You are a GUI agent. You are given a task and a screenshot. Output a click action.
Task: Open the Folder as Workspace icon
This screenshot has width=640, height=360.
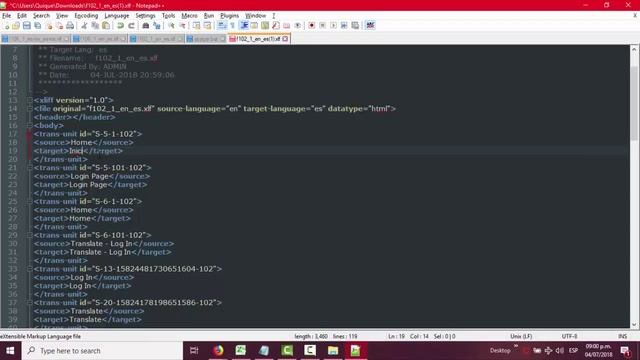click(287, 25)
